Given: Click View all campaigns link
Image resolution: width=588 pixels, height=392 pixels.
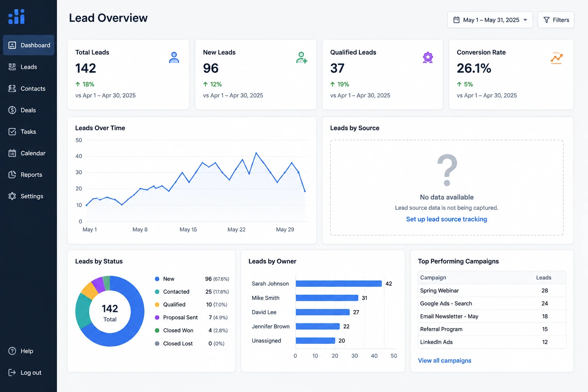Looking at the screenshot, I should [x=444, y=361].
